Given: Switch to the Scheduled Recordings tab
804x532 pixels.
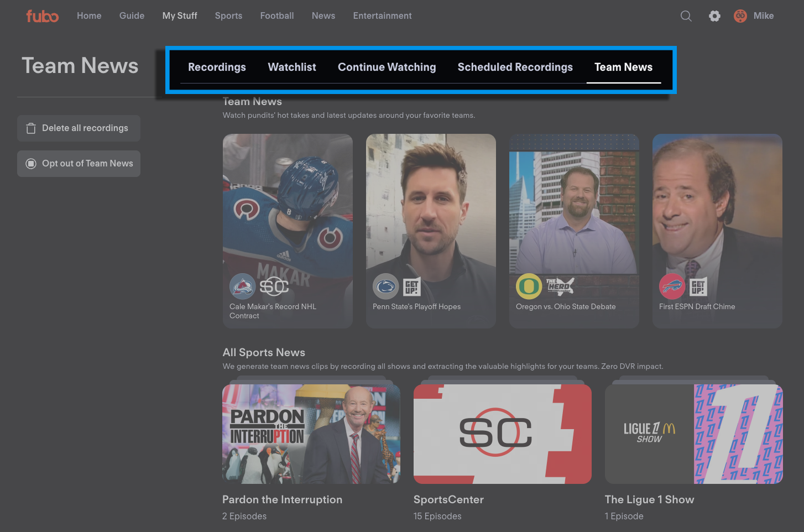Looking at the screenshot, I should [515, 67].
